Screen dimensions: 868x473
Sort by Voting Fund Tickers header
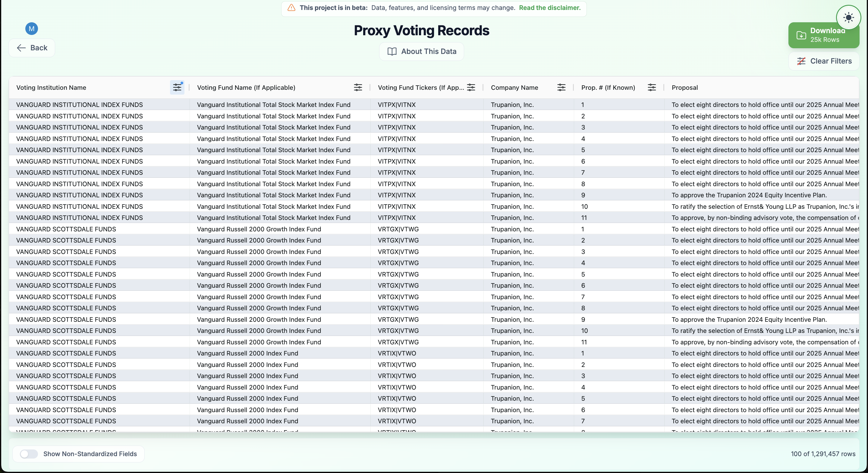[421, 88]
